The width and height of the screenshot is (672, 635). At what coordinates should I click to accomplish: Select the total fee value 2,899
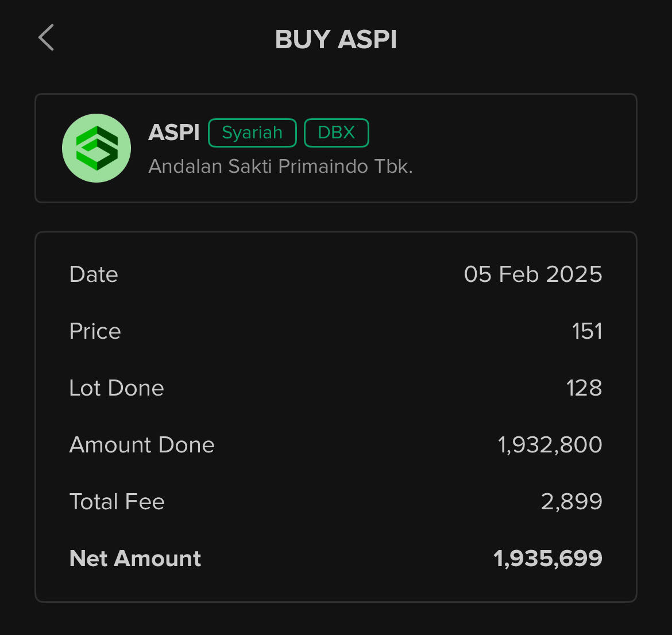pos(571,502)
